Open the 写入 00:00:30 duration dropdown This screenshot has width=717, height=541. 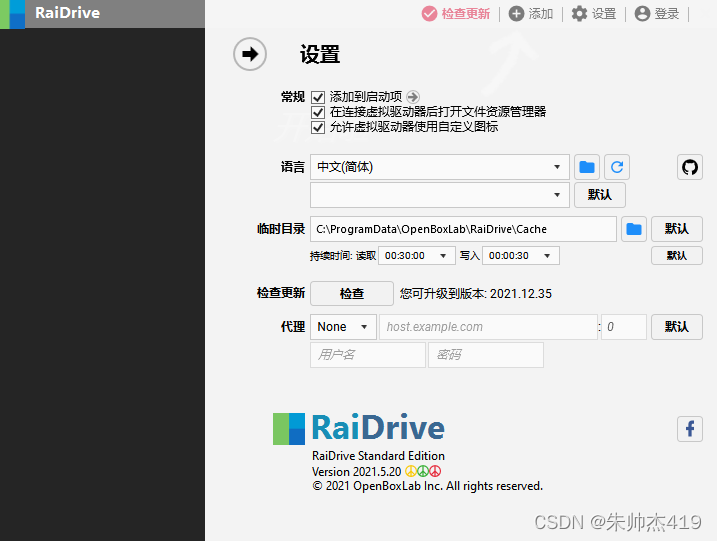pyautogui.click(x=521, y=255)
